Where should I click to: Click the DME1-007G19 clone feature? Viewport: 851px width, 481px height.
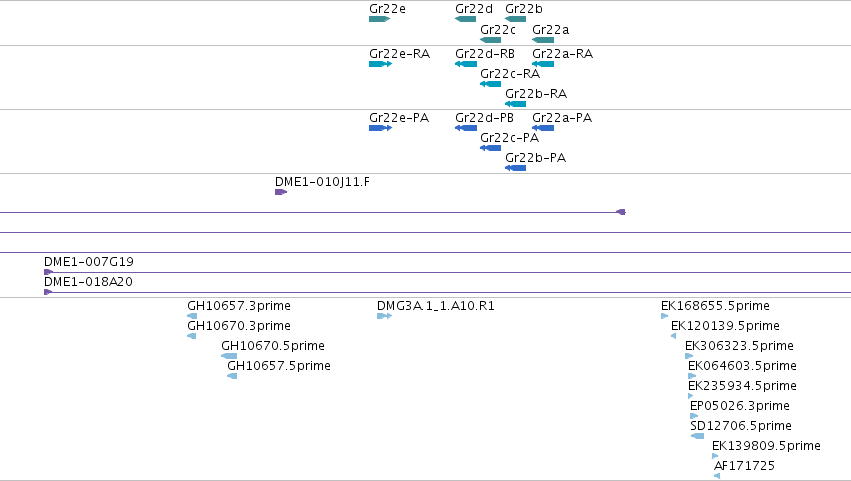pos(447,272)
